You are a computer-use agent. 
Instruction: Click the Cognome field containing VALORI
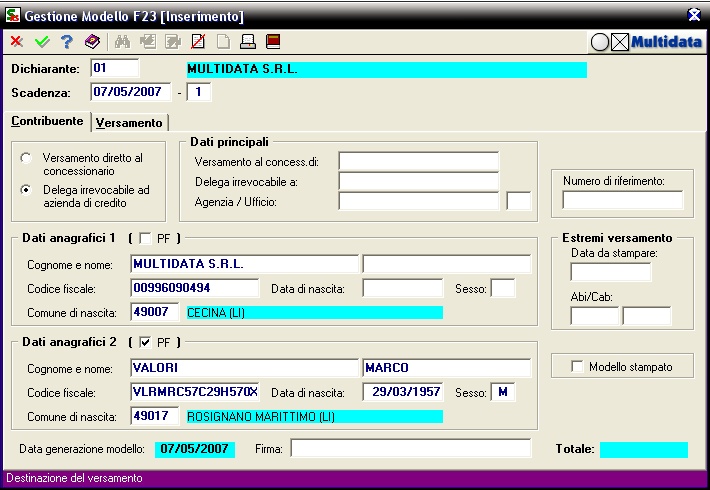pyautogui.click(x=245, y=368)
